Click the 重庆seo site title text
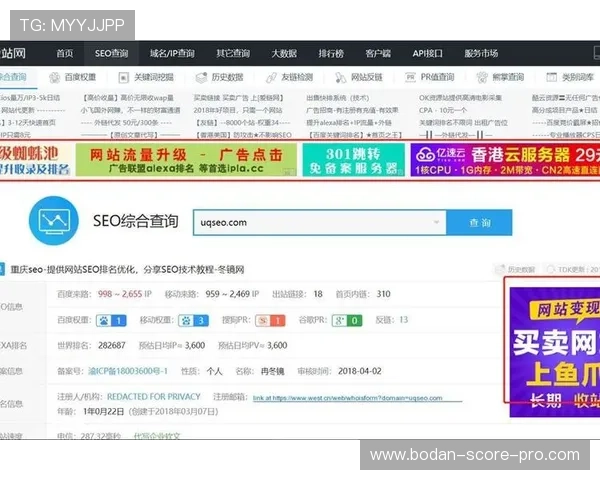Viewport: 600px width, 480px height. click(x=127, y=269)
